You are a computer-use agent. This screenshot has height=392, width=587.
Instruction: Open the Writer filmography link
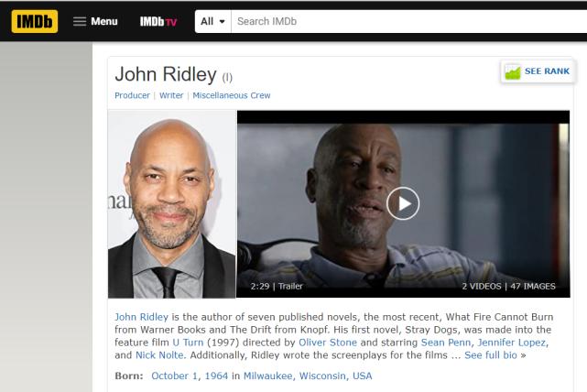tap(171, 95)
